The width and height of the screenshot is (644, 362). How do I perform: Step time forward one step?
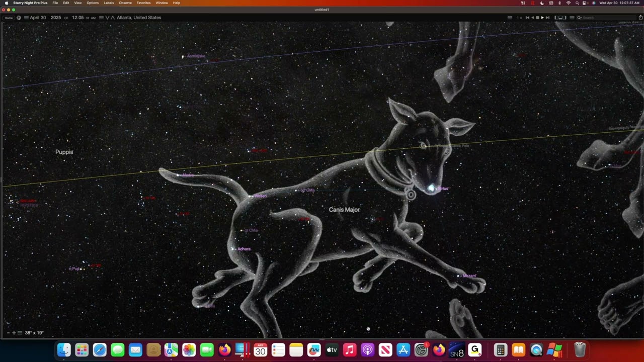[547, 18]
